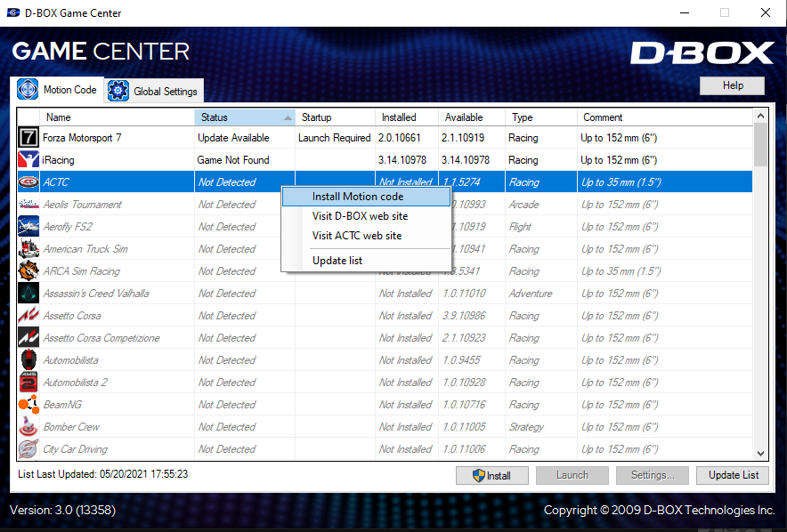787x532 pixels.
Task: Click the Bomber Crew icon
Action: pyautogui.click(x=28, y=427)
